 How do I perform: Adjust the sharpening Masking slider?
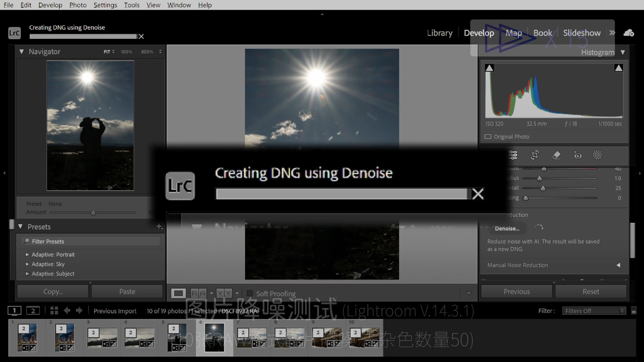coord(526,198)
